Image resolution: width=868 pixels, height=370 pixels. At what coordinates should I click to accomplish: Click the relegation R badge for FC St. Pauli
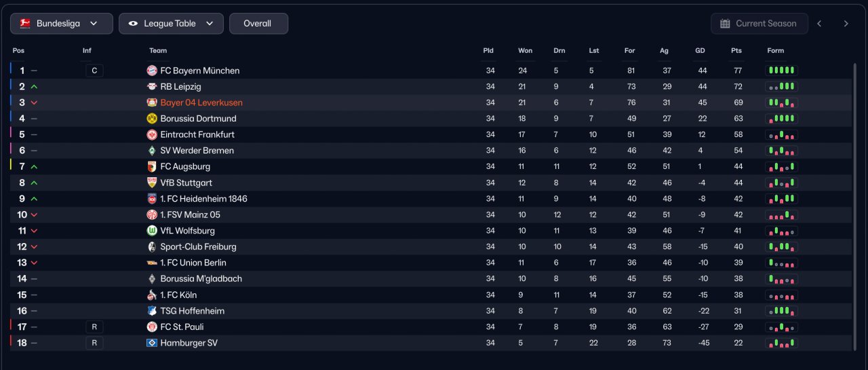point(94,327)
